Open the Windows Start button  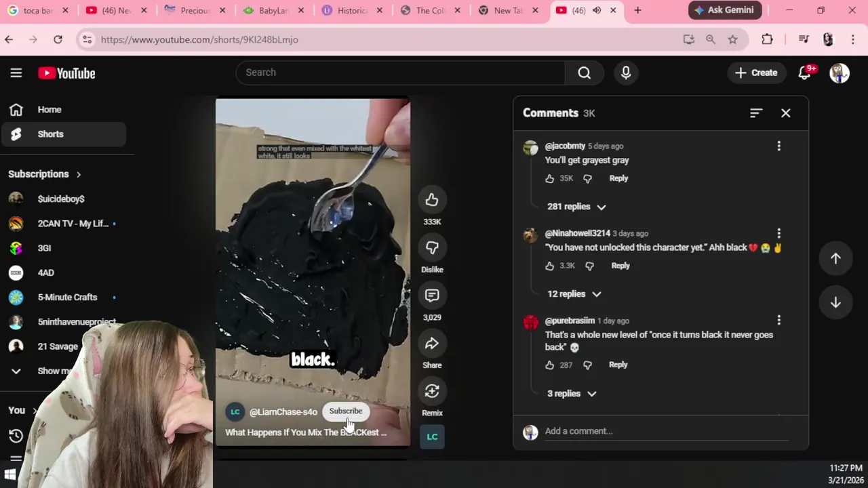point(10,474)
